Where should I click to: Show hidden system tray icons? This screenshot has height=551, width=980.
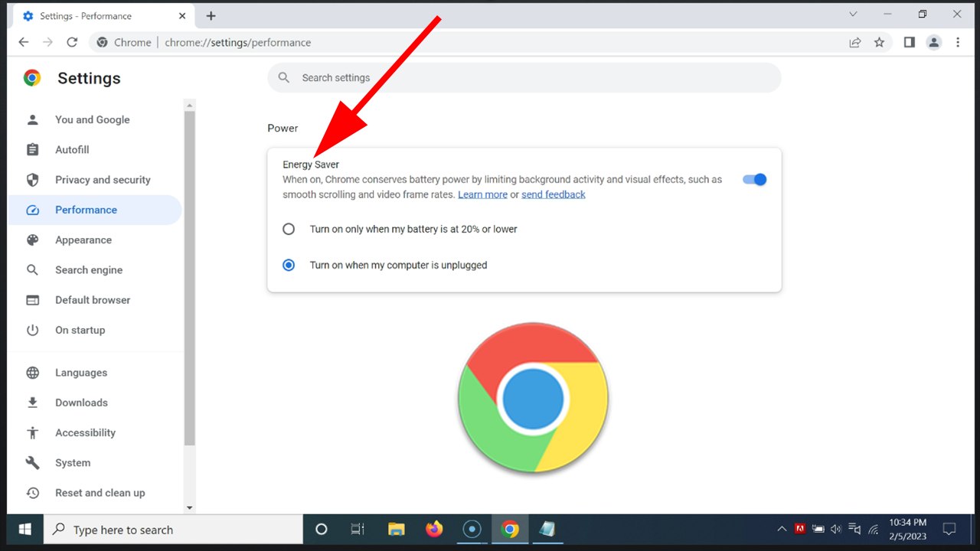click(782, 530)
